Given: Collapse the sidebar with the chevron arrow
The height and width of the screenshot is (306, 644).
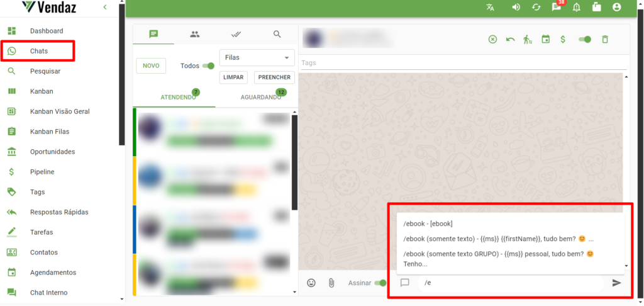Looking at the screenshot, I should pyautogui.click(x=104, y=7).
